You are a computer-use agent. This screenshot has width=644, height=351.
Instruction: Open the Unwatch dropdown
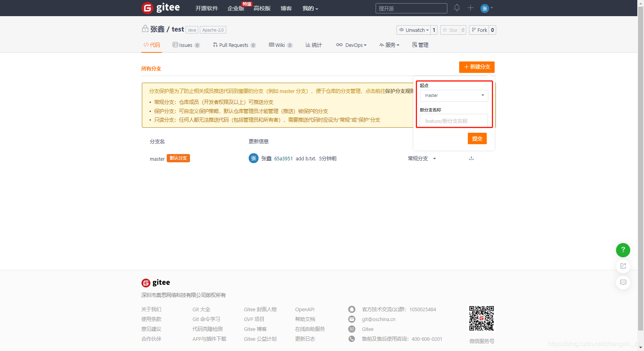(414, 30)
